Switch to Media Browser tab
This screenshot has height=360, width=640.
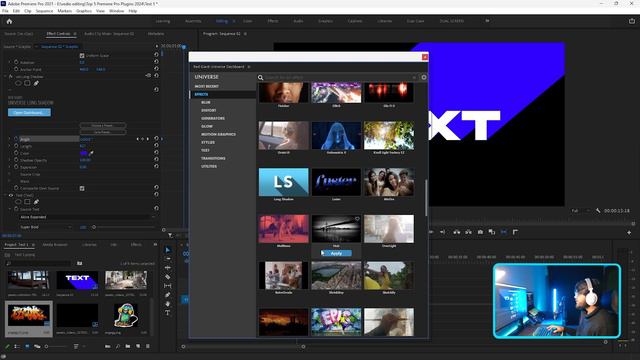coord(55,244)
